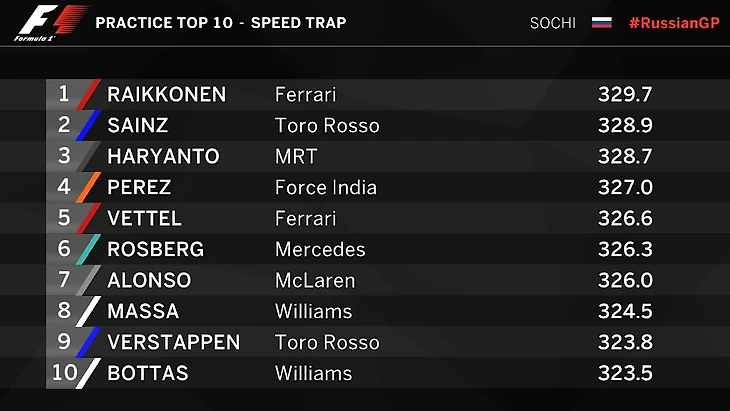This screenshot has width=730, height=411.
Task: Click the #RussianGP hashtag
Action: coord(674,22)
